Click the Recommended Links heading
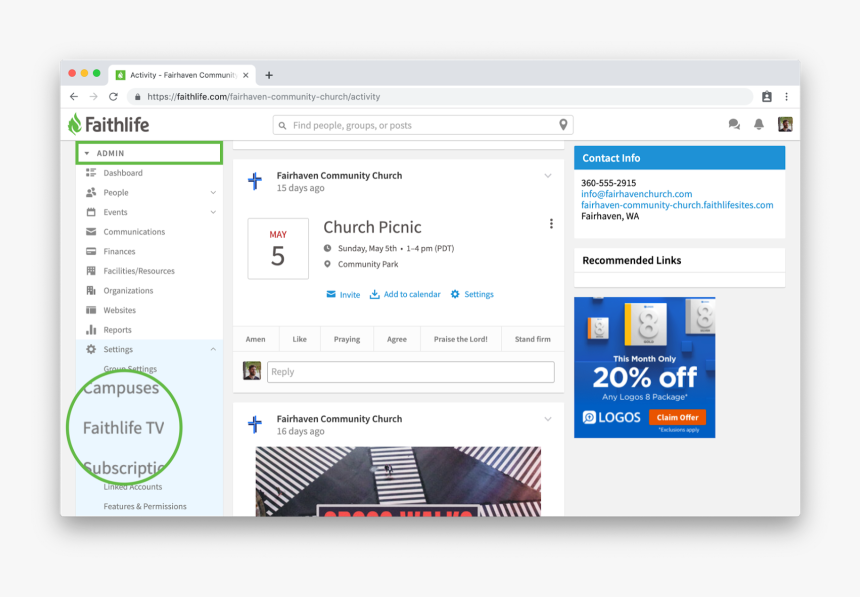 [x=632, y=260]
